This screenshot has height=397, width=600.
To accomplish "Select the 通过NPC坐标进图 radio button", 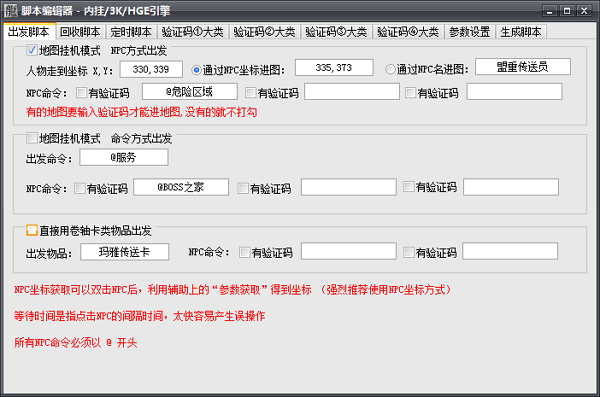I will pos(196,70).
